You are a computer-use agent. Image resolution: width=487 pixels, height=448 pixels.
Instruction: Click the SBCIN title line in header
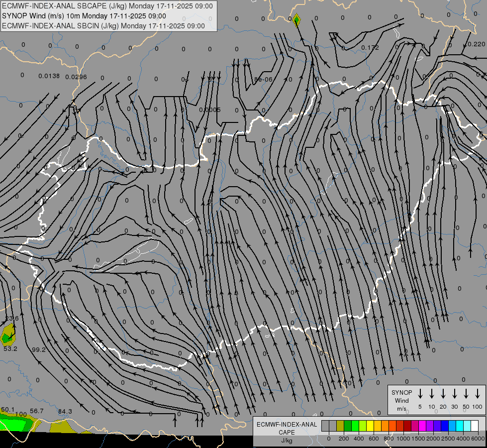coord(103,26)
